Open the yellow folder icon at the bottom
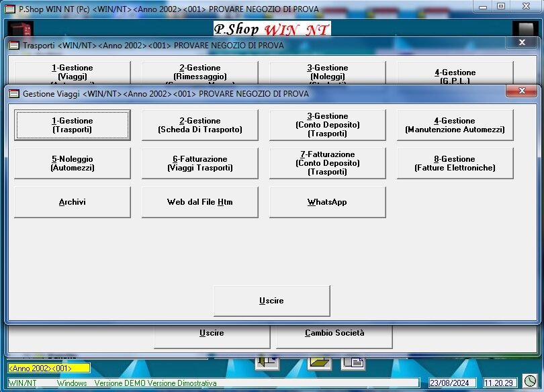544x392 pixels. point(318,362)
